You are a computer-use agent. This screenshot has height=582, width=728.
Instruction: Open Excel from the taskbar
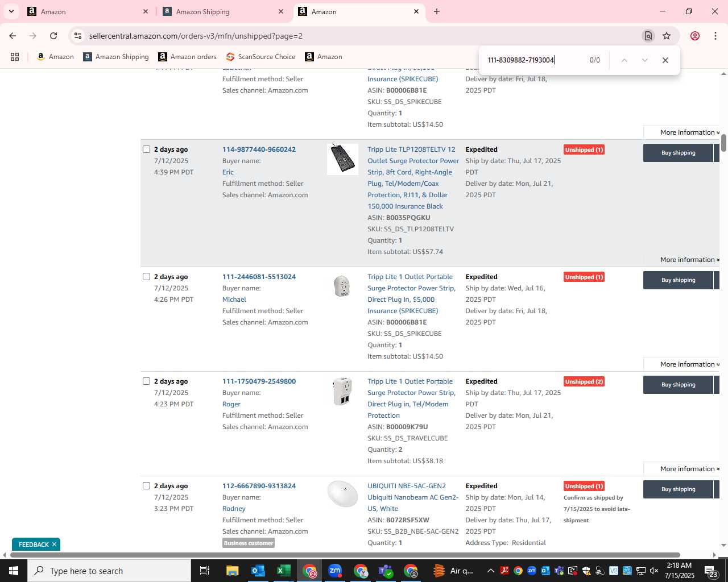coord(284,571)
